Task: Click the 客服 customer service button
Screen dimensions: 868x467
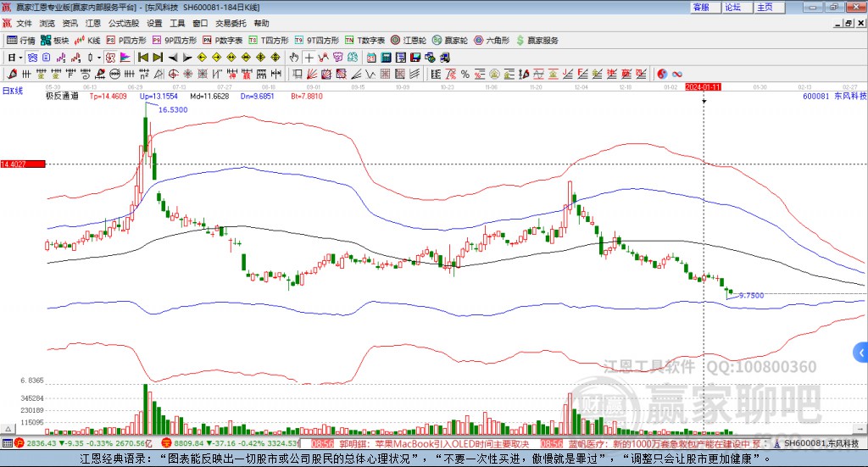Action: [x=700, y=7]
